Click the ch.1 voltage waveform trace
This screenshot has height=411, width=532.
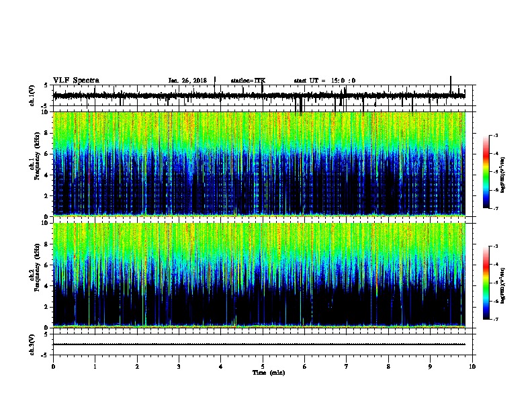[x=259, y=96]
